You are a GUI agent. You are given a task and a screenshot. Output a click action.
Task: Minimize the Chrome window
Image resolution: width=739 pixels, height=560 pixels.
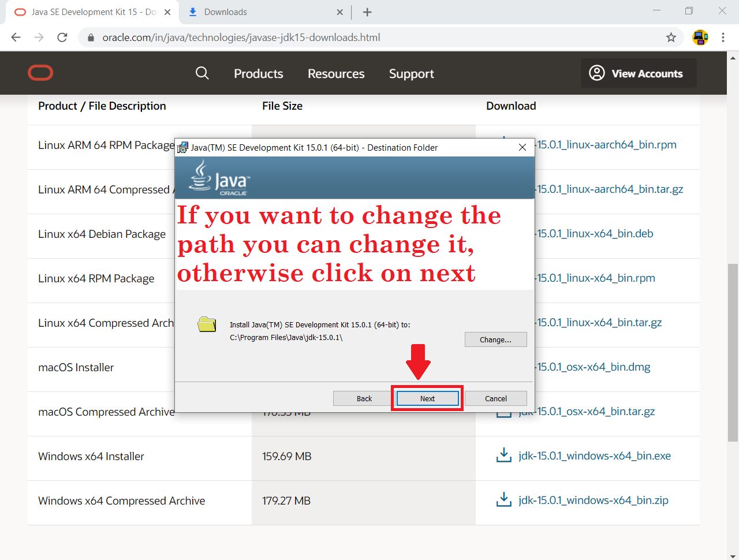(x=656, y=10)
